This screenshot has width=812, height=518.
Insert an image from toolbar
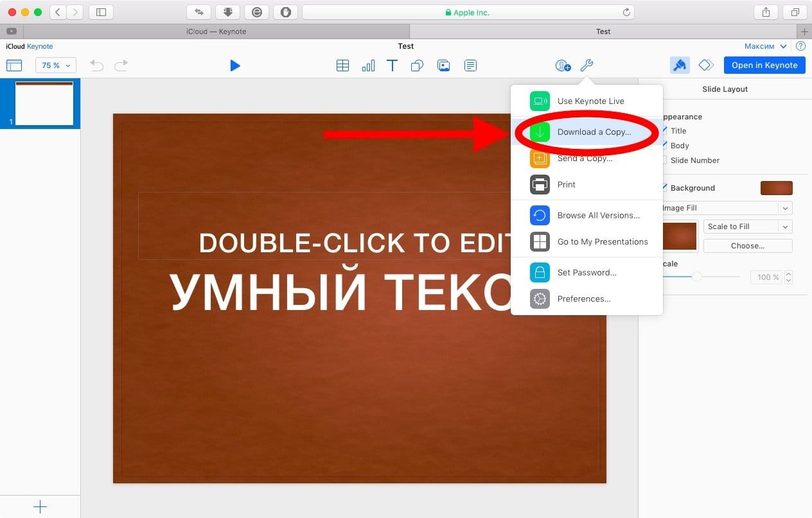443,65
